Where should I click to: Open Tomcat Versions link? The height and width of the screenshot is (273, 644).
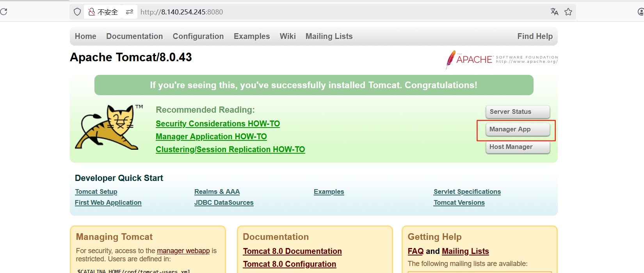click(x=459, y=202)
